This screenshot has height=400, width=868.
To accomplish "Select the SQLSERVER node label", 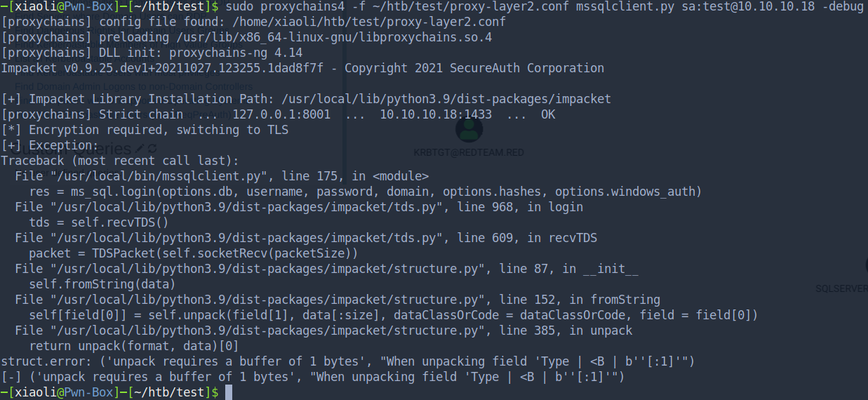I will [841, 288].
